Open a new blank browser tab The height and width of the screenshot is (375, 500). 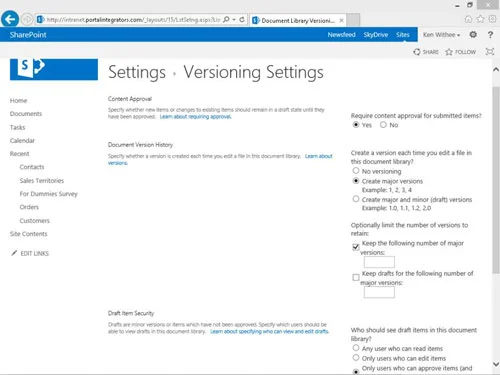click(353, 20)
